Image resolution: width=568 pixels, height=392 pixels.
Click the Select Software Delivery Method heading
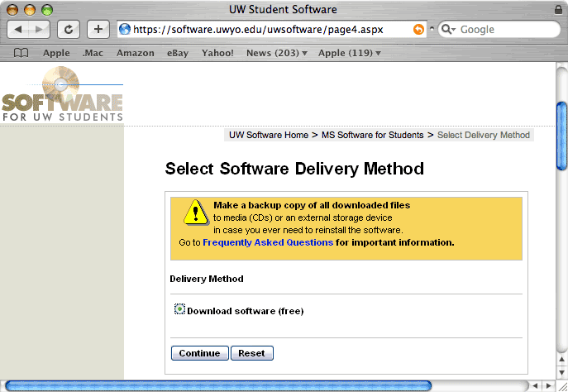tap(294, 169)
